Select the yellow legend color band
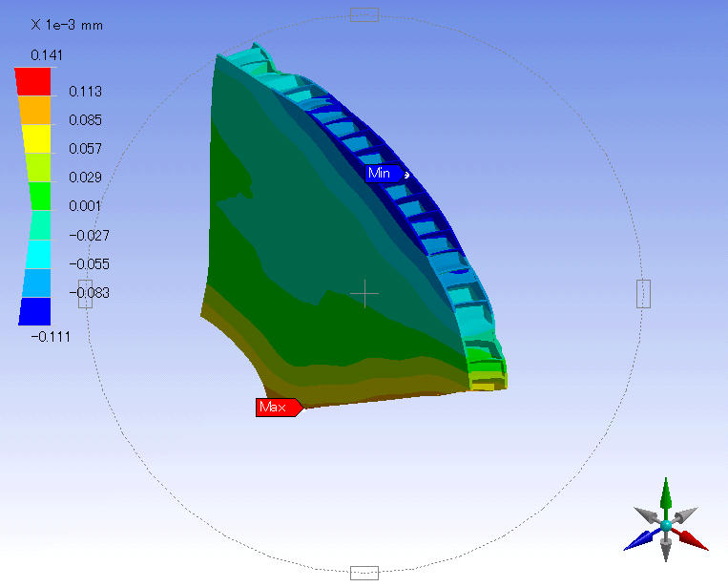728x587 pixels. point(36,138)
